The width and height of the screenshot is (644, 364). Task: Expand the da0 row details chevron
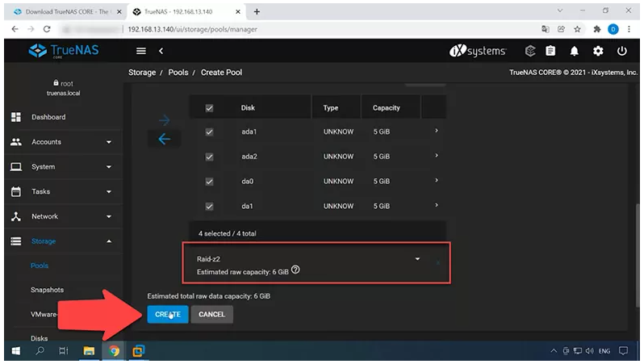coord(436,180)
